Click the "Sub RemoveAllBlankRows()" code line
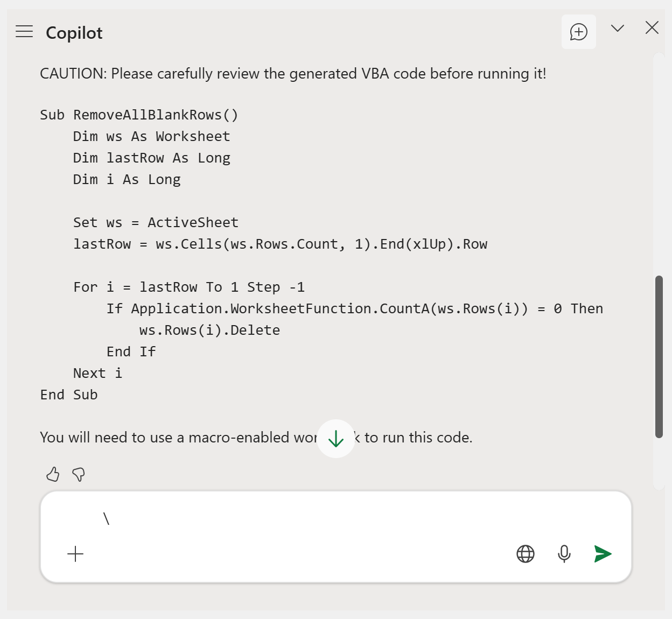672x619 pixels. [139, 115]
